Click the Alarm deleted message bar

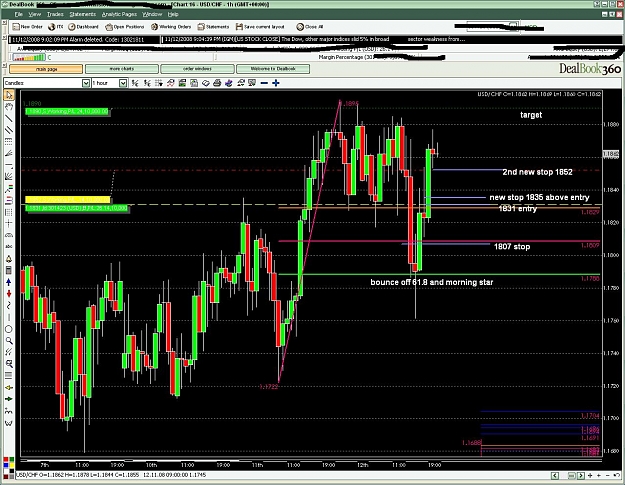pyautogui.click(x=84, y=39)
